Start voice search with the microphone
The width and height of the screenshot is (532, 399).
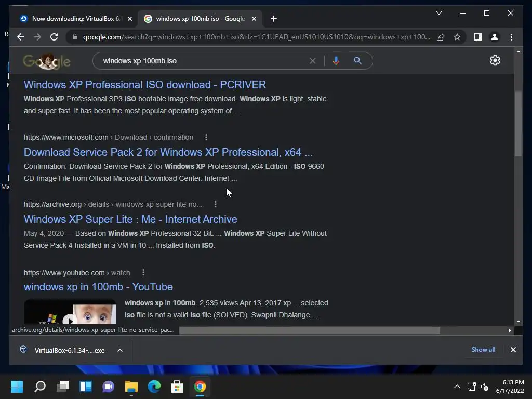[336, 61]
